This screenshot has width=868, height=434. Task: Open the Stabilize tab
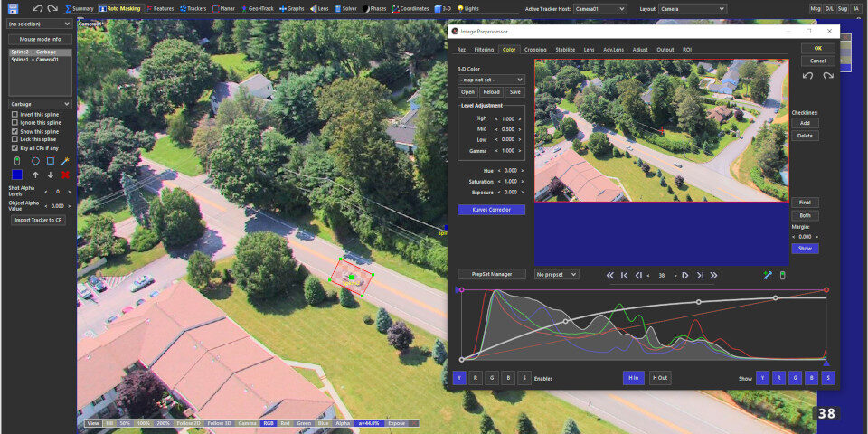click(565, 50)
